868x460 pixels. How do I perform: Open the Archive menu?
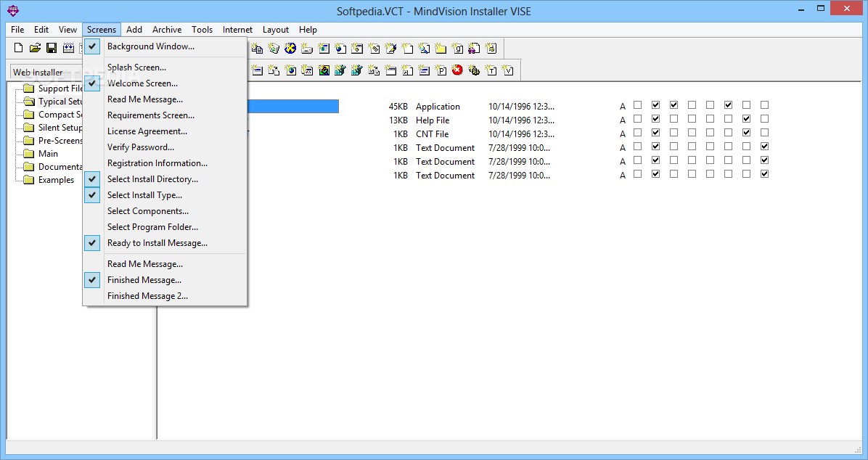click(167, 29)
